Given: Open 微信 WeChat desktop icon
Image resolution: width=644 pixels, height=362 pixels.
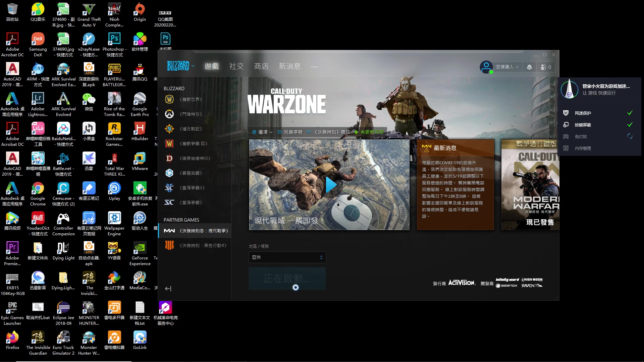Looking at the screenshot, I should click(x=89, y=102).
